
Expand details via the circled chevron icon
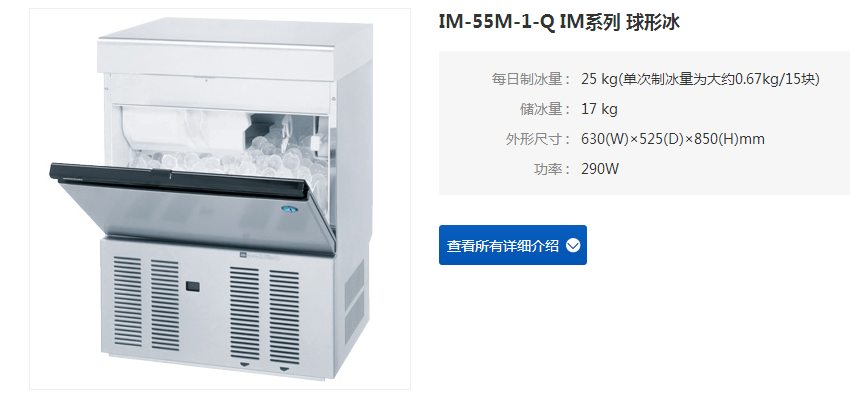point(572,245)
